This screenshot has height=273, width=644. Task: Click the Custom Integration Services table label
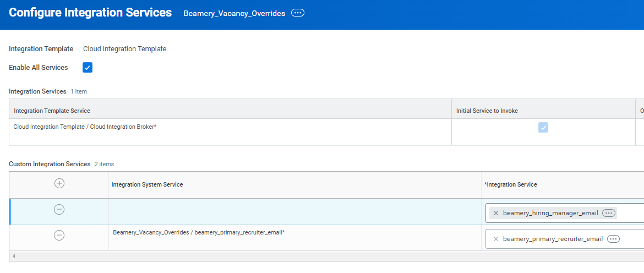[50, 164]
